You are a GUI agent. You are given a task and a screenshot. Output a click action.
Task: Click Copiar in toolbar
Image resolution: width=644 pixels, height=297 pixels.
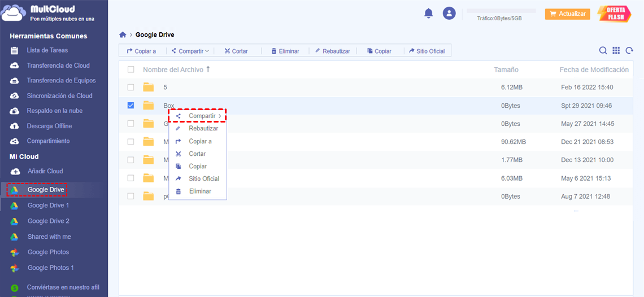pos(379,51)
